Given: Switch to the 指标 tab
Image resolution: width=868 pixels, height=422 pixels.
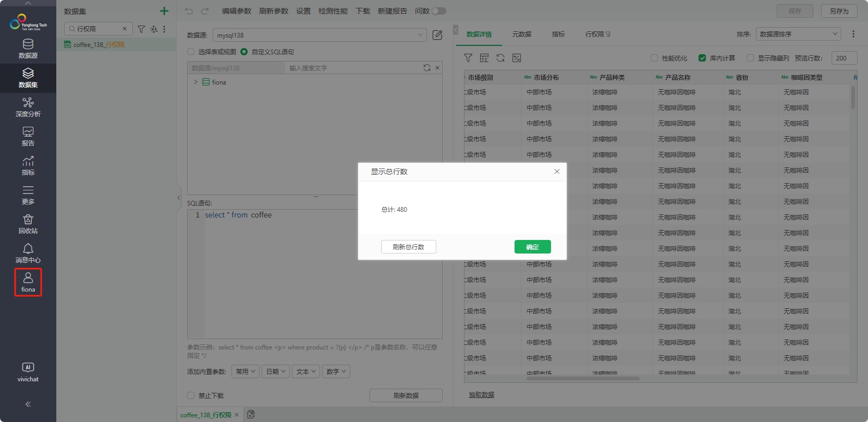Looking at the screenshot, I should 558,34.
